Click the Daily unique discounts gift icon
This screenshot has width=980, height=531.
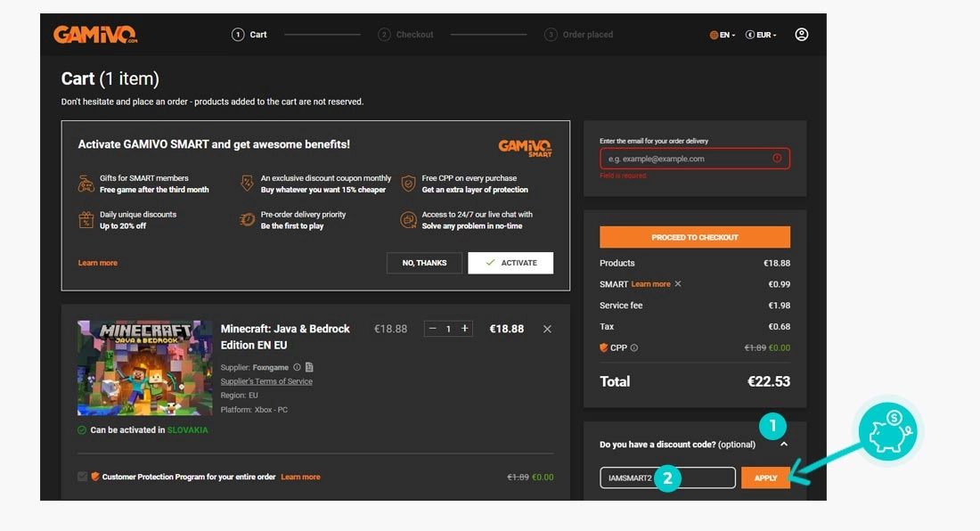pyautogui.click(x=86, y=220)
